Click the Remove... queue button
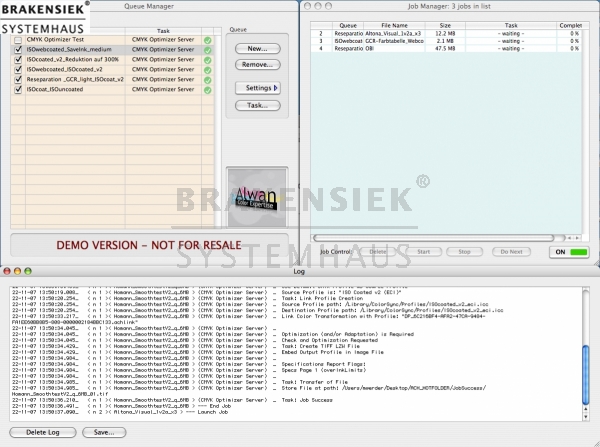The width and height of the screenshot is (600, 447). click(258, 65)
